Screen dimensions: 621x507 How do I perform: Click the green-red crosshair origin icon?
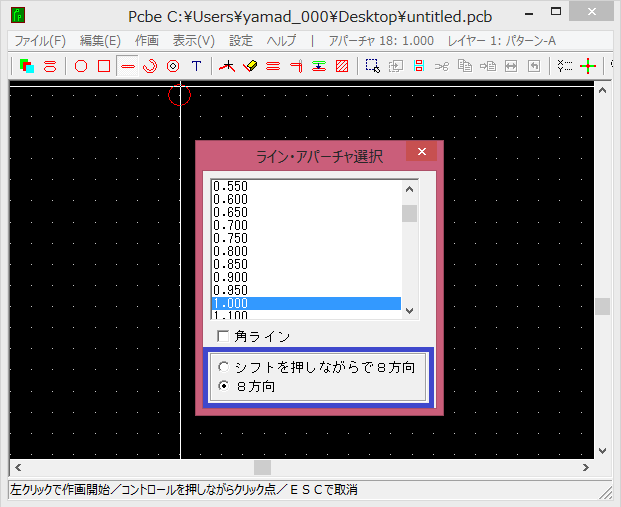(588, 66)
